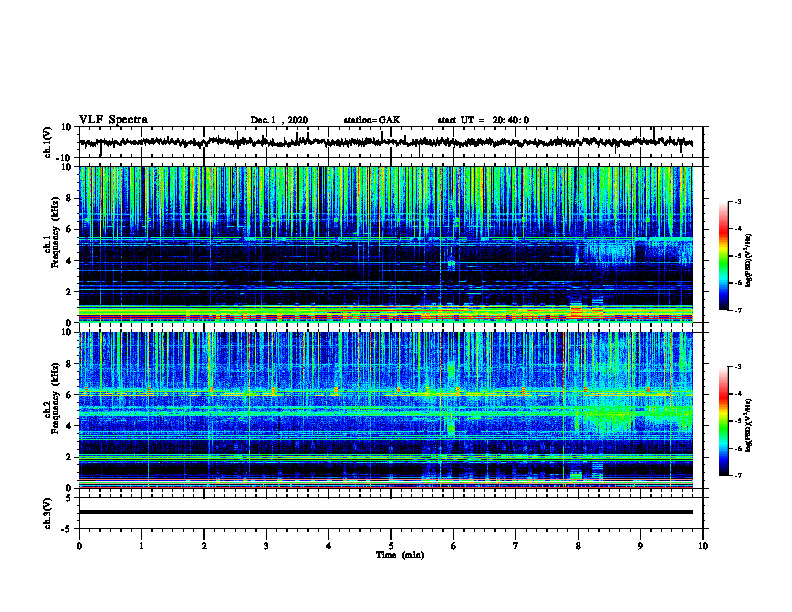
Task: Click the station=GAK label
Action: click(372, 120)
